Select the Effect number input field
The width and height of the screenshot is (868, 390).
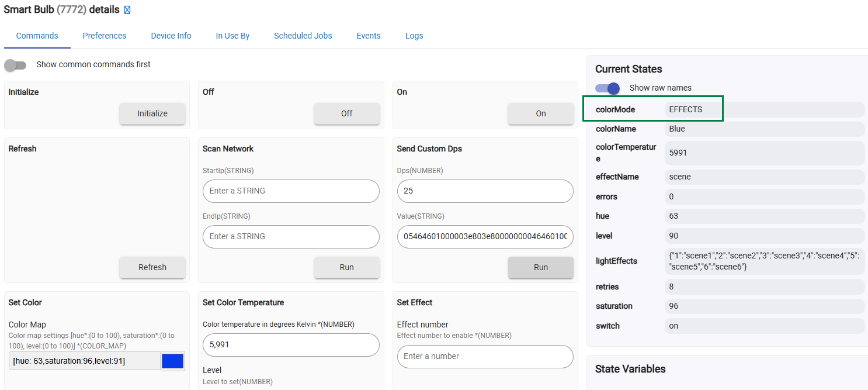(485, 357)
